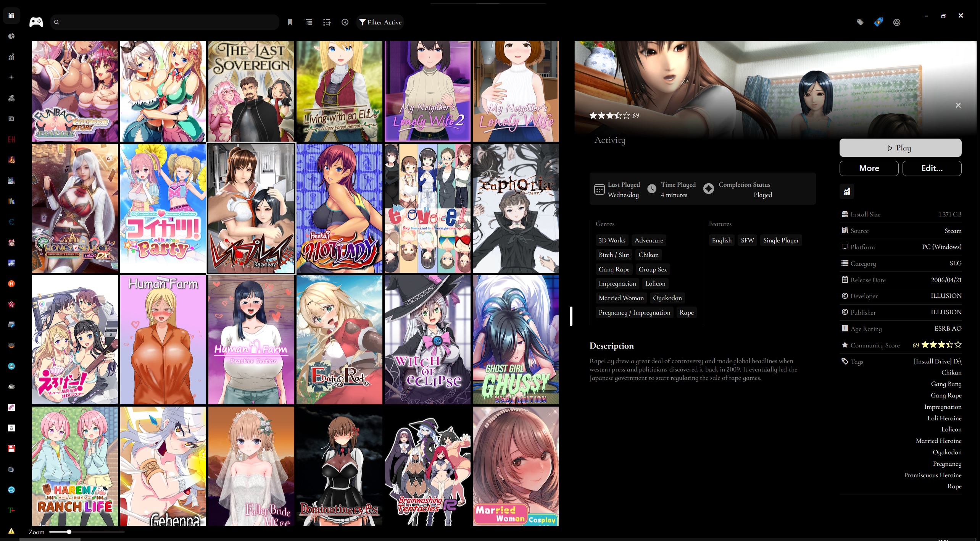
Task: Click the rising bar chart sidebar icon
Action: (11, 57)
